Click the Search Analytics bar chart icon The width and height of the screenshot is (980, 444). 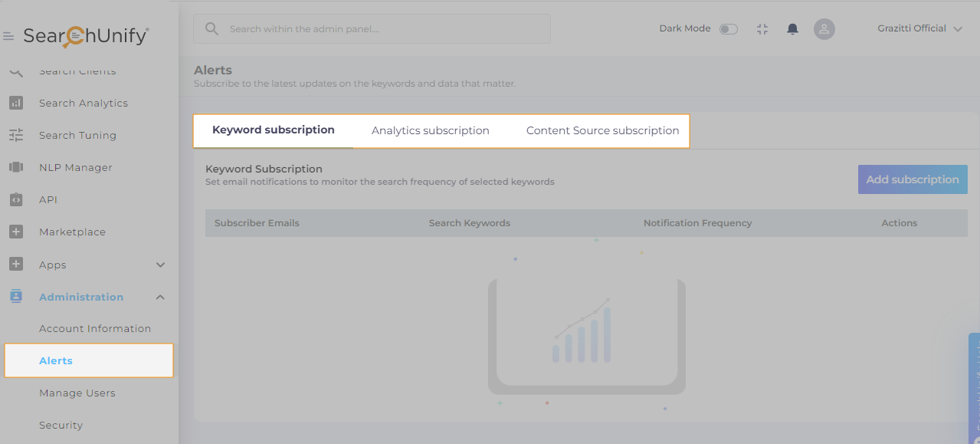[16, 103]
